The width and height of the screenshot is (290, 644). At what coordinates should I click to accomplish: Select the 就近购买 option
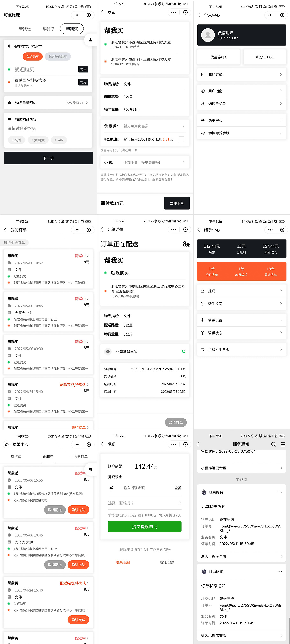[x=33, y=57]
